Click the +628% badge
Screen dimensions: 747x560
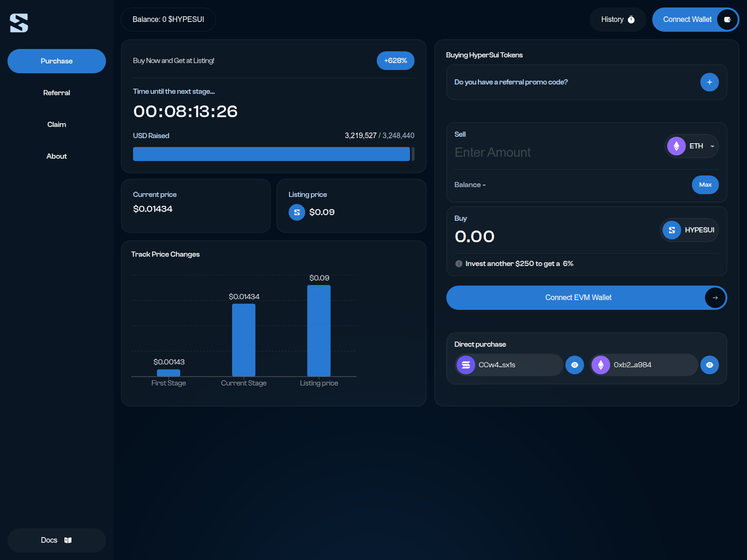coord(395,61)
